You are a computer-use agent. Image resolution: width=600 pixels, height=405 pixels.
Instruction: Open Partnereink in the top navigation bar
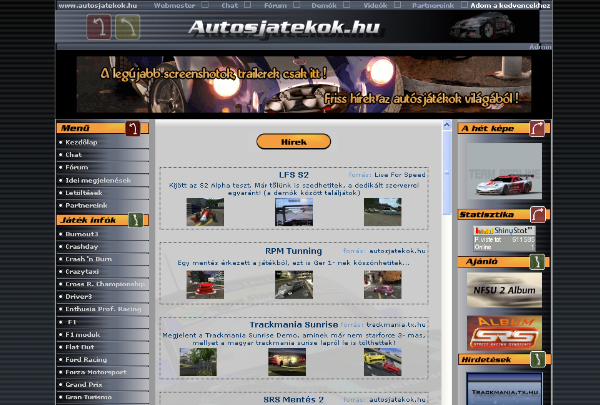click(x=433, y=5)
